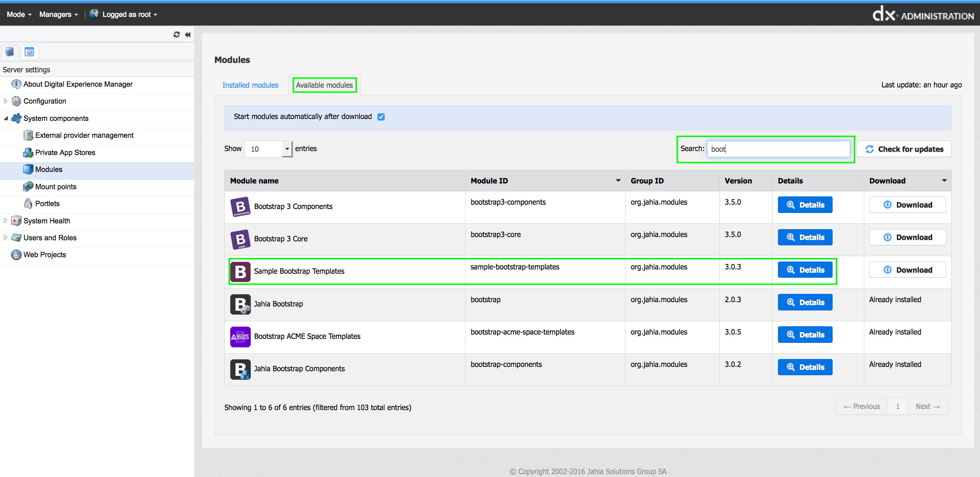Image resolution: width=980 pixels, height=477 pixels.
Task: Click the Portlets icon
Action: (x=28, y=204)
